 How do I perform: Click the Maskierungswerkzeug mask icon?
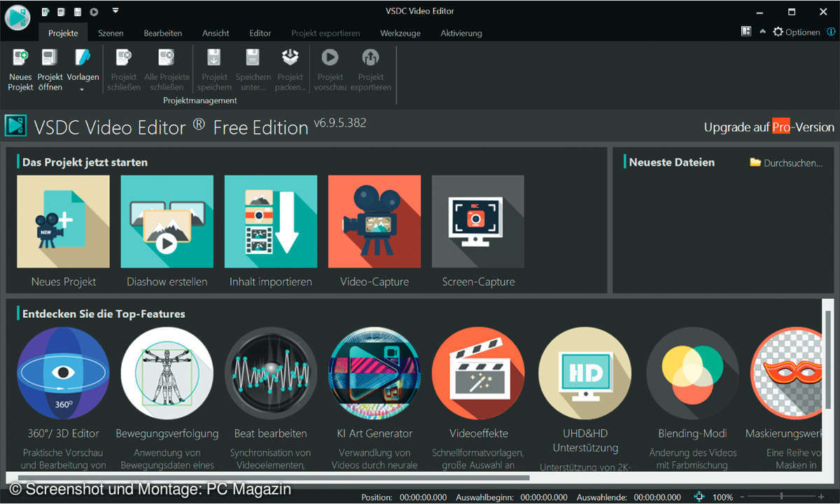pyautogui.click(x=787, y=373)
